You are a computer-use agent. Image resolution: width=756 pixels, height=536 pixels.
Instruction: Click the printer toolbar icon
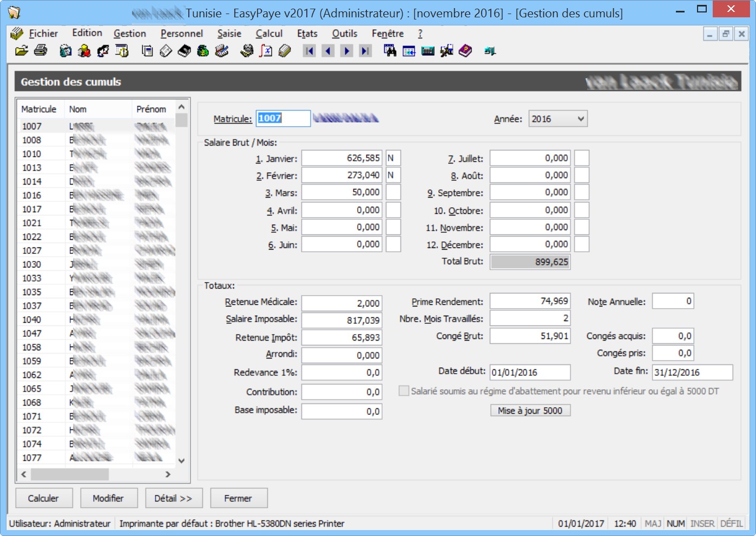point(41,51)
